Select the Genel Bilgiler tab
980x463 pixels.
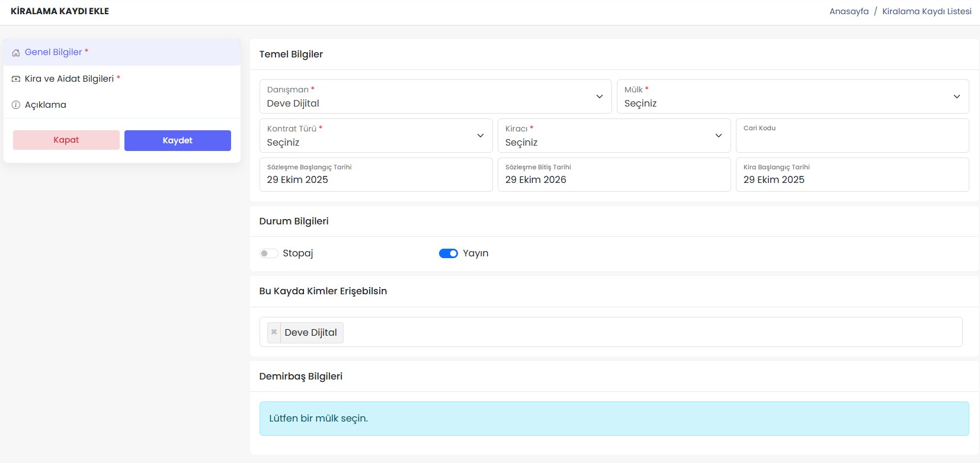(53, 52)
